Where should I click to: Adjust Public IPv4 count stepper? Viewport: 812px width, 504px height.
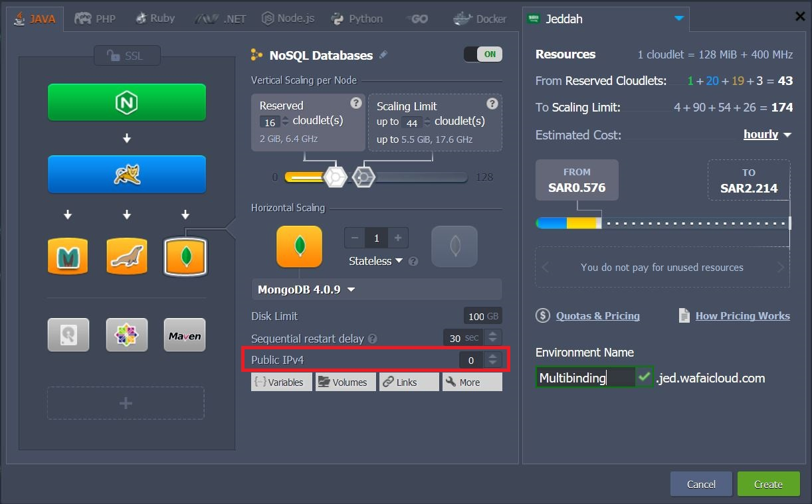pos(492,360)
